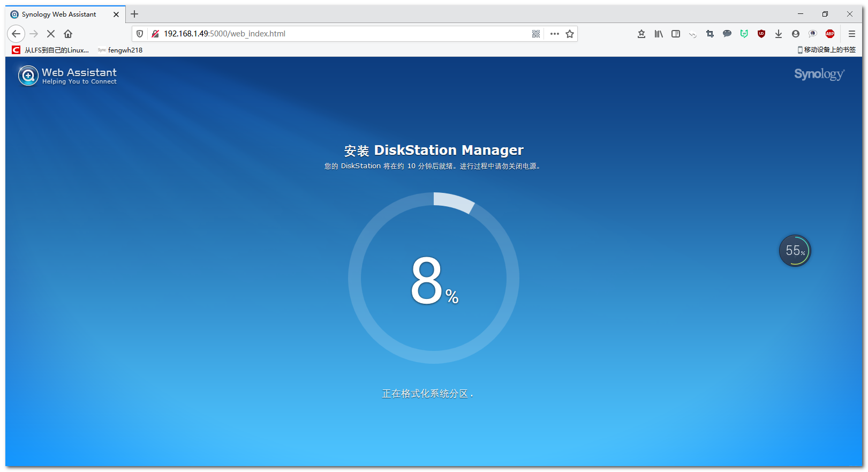Open the downloads panel

coord(779,34)
